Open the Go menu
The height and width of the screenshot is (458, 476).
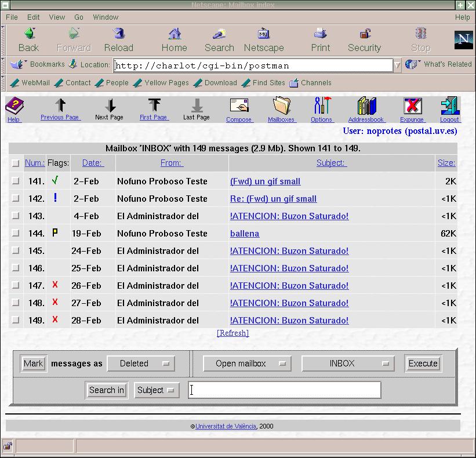coord(79,17)
